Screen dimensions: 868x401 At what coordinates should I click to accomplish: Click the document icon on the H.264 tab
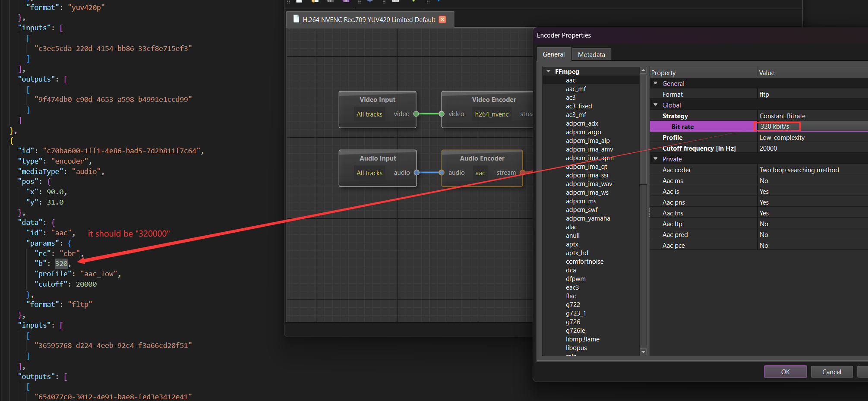pos(296,19)
